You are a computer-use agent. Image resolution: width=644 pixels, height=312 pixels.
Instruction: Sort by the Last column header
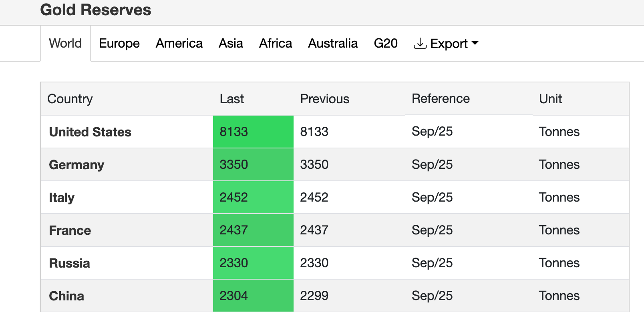coord(231,99)
